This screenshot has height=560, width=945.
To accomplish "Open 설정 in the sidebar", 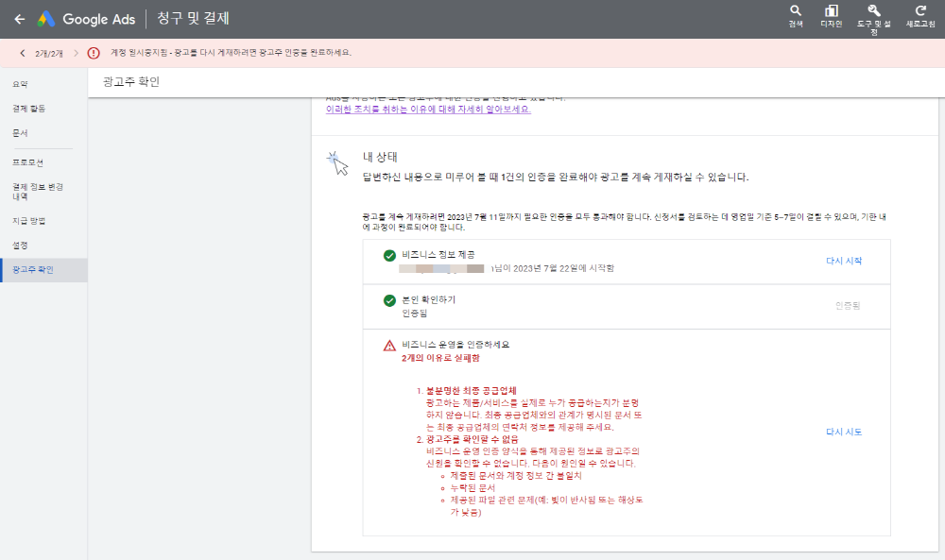I will pyautogui.click(x=20, y=246).
